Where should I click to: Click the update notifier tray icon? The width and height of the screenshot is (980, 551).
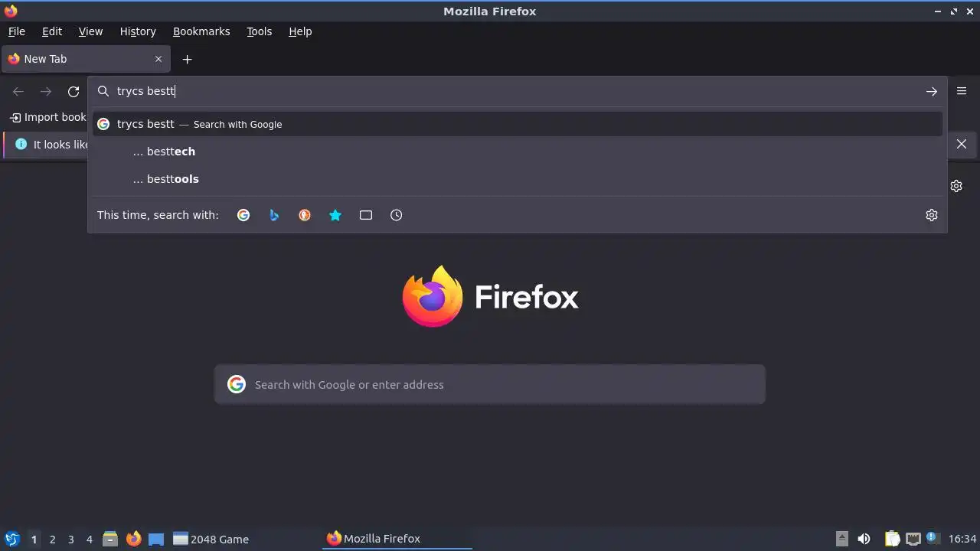tap(933, 538)
